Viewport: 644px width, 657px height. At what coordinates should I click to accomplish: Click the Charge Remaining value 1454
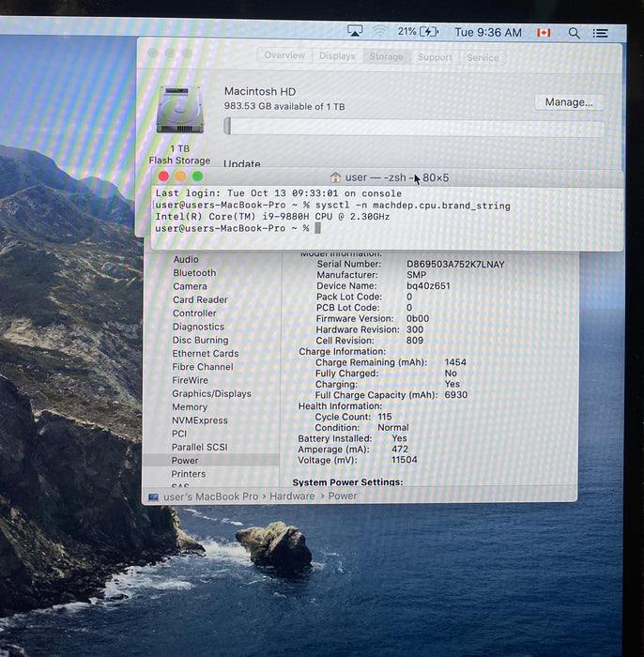click(x=455, y=362)
